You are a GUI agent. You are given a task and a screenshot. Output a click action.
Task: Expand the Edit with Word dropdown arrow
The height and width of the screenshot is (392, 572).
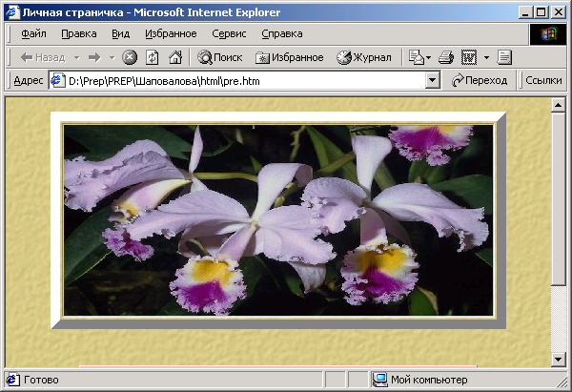[x=486, y=57]
